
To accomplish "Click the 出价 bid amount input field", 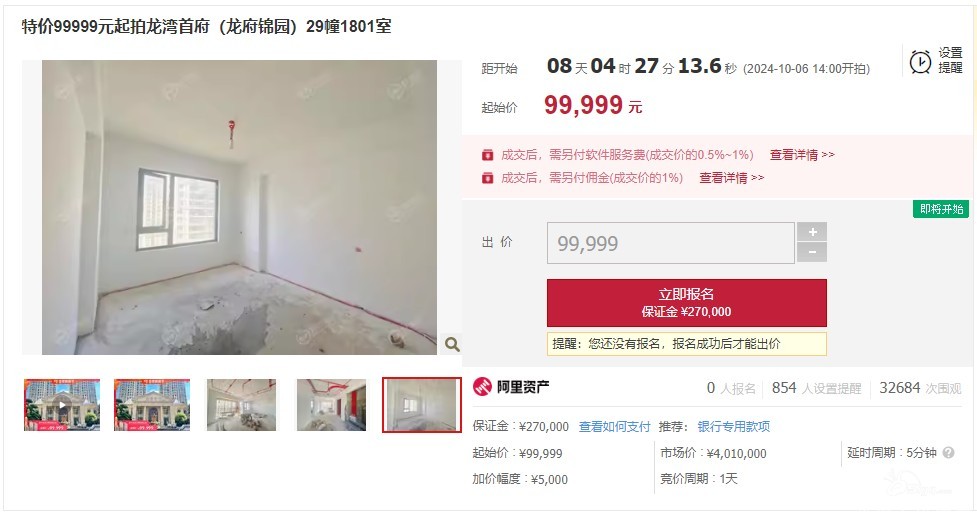I will (x=670, y=243).
